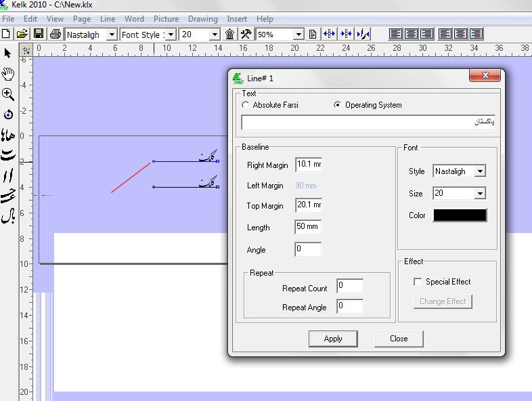
Task: Select the Absolute Farsi radio button
Action: pos(245,105)
